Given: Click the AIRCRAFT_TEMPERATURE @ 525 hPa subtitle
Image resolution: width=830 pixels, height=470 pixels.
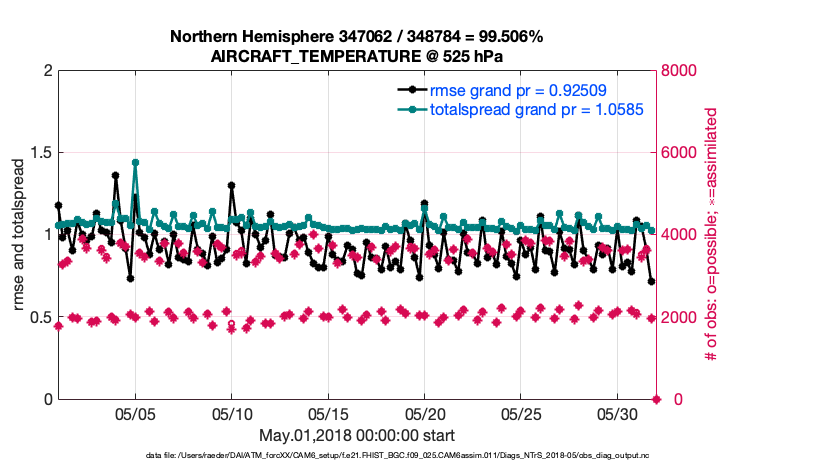Looking at the screenshot, I should (357, 56).
